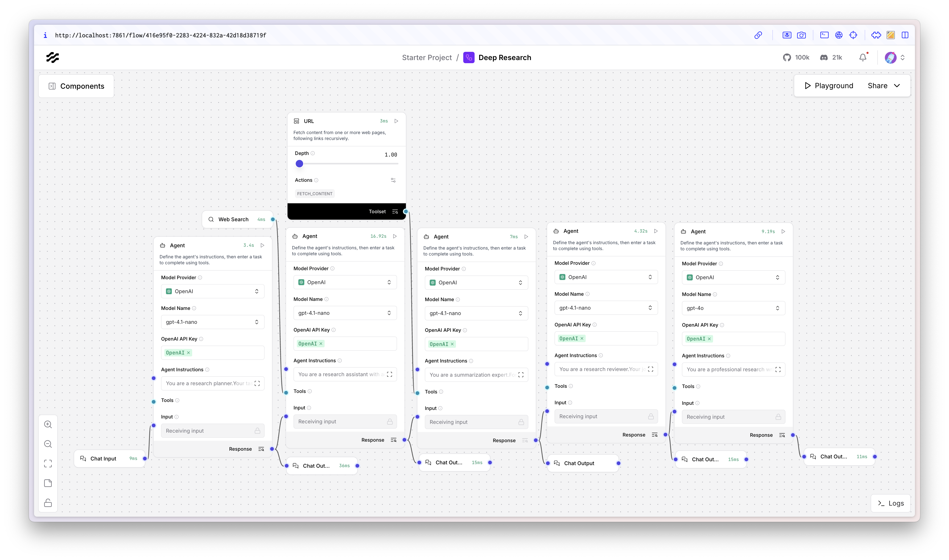949x560 pixels.
Task: Remove OpenAI key tag in gpt-4o agent
Action: [x=709, y=339]
